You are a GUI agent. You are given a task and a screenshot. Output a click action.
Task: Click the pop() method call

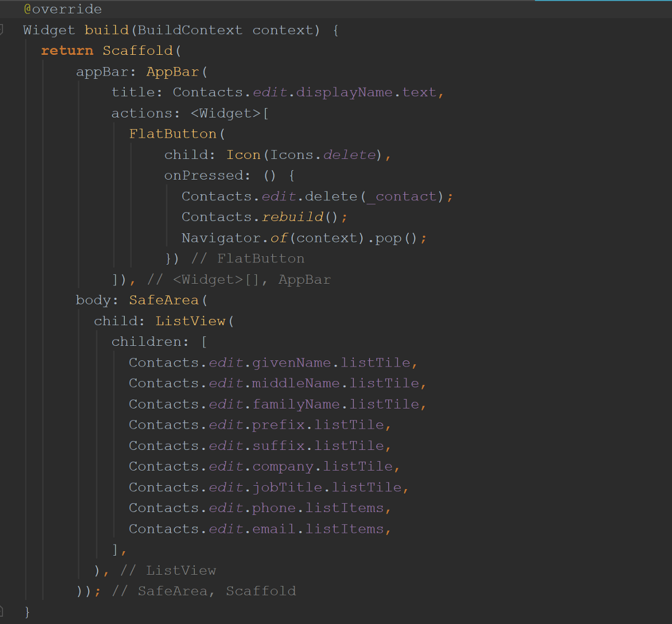coord(396,238)
